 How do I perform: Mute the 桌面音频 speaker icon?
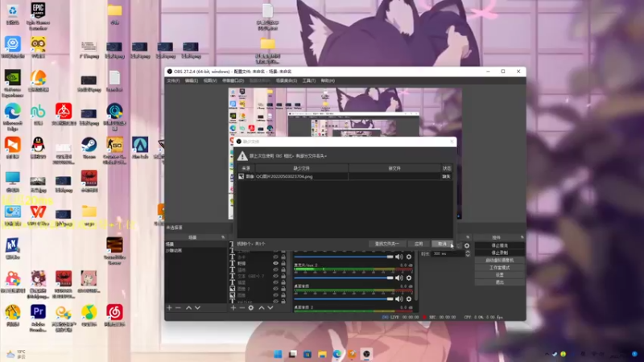[x=398, y=298]
